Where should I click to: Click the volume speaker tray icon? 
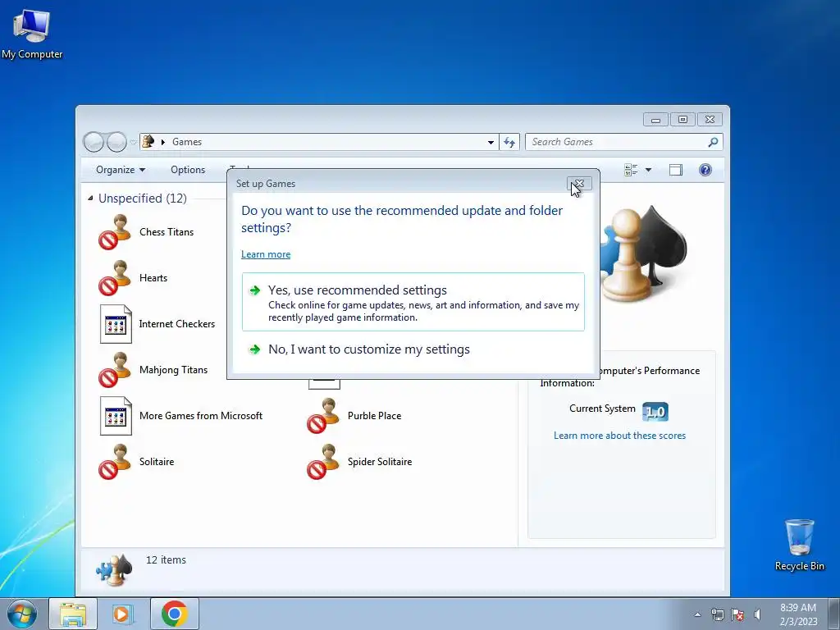(x=757, y=614)
